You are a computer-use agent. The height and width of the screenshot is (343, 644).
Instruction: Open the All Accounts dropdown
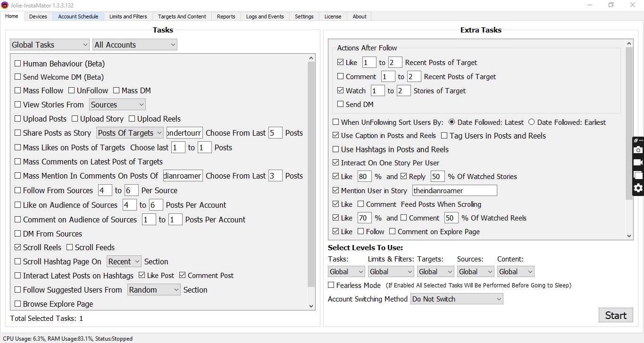pos(134,45)
